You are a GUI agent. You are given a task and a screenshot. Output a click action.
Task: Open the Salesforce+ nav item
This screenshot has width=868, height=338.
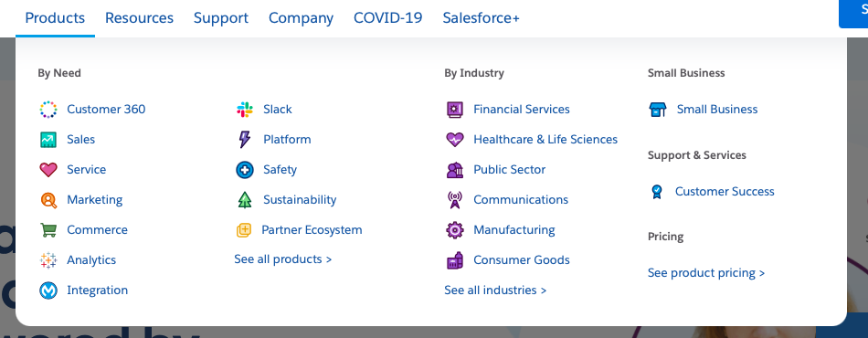click(481, 17)
